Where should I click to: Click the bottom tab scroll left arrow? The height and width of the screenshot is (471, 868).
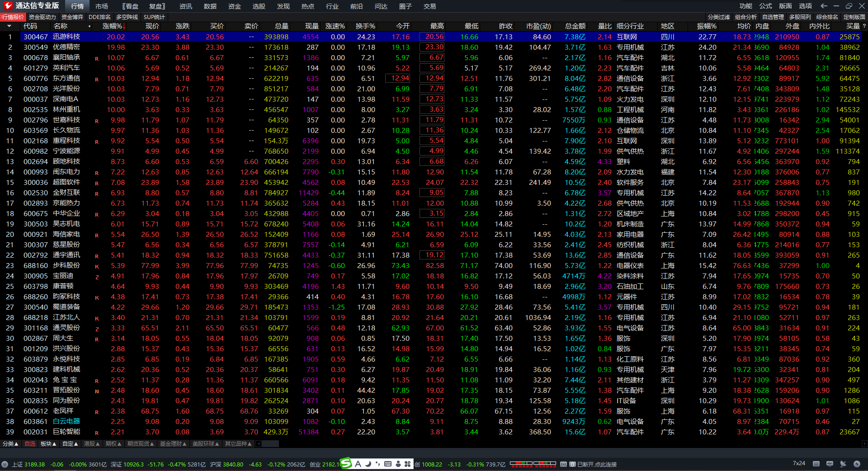click(x=259, y=444)
